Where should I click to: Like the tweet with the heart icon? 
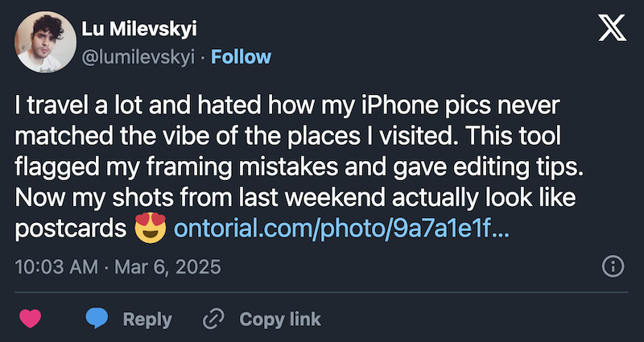31,319
